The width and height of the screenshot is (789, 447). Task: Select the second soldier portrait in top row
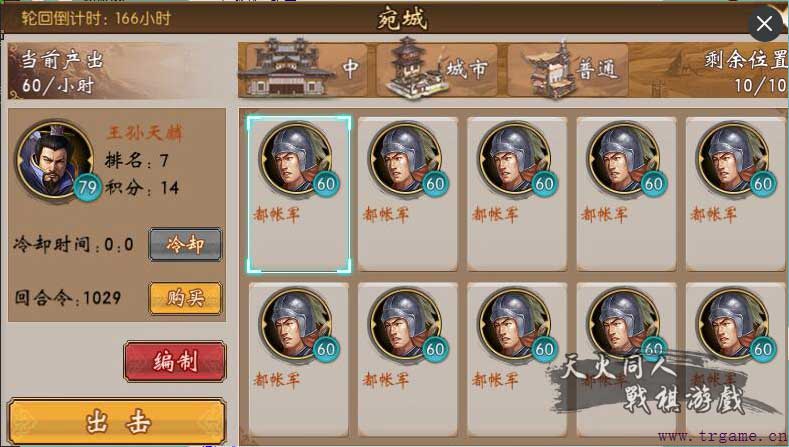406,158
